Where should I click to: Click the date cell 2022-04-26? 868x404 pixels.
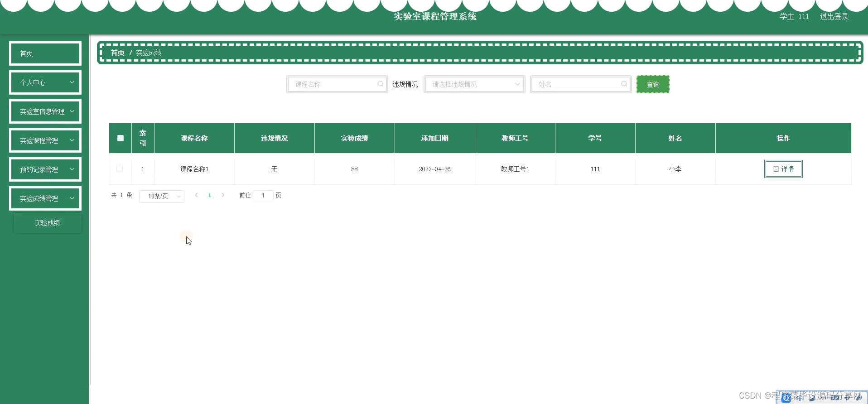435,169
